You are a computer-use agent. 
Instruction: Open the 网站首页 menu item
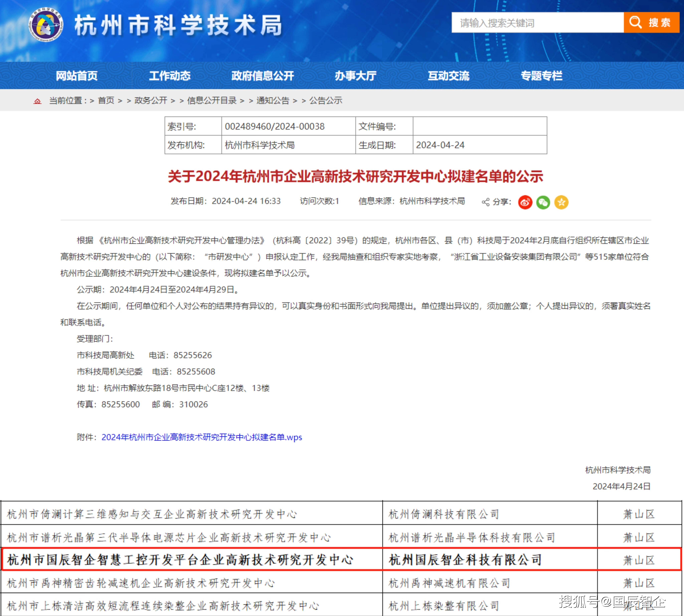(76, 76)
